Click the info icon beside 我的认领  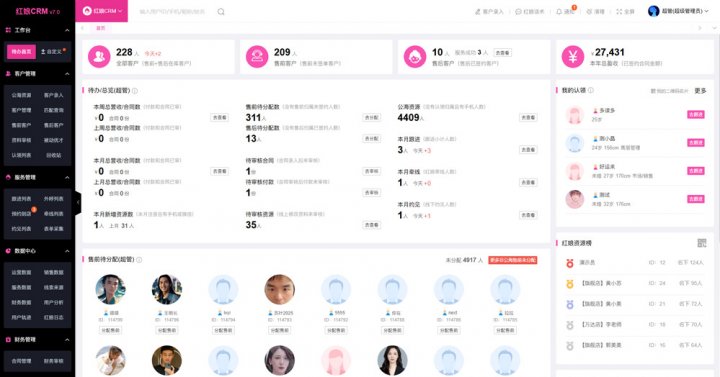[591, 90]
